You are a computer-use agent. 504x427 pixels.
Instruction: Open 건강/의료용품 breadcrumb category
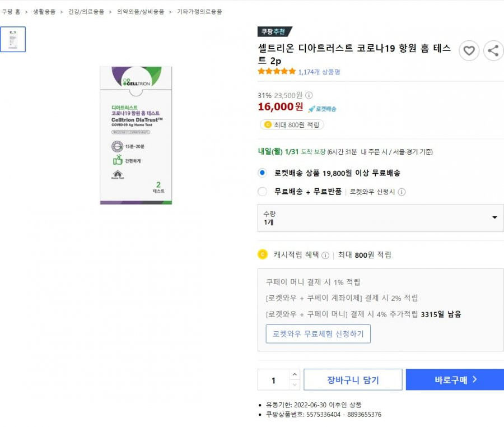[86, 12]
